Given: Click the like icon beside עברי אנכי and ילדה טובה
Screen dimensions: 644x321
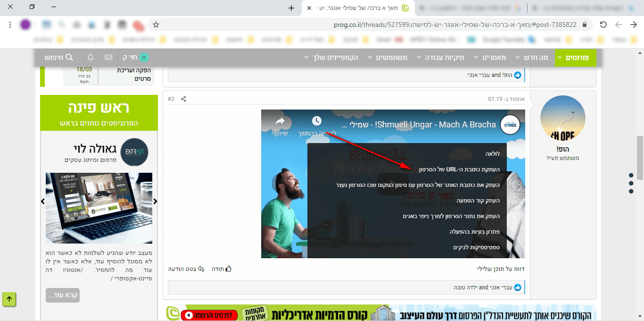Looking at the screenshot, I should click(518, 287).
